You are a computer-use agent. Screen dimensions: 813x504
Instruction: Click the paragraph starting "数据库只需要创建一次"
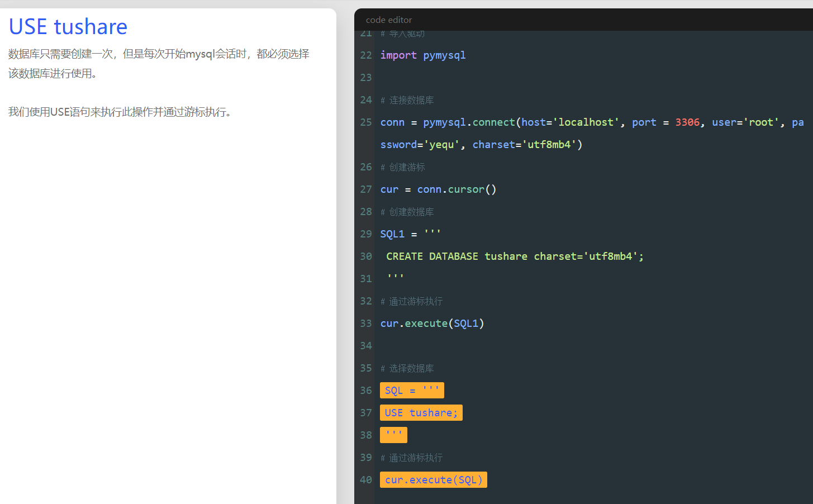click(x=159, y=64)
